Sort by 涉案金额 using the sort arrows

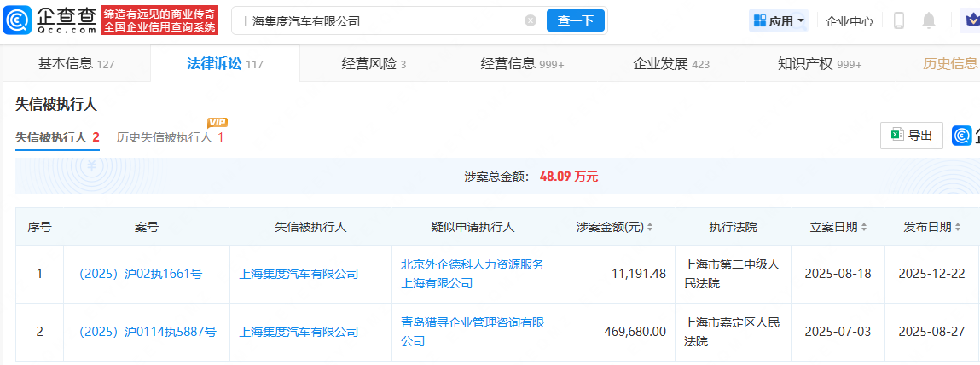coord(651,228)
